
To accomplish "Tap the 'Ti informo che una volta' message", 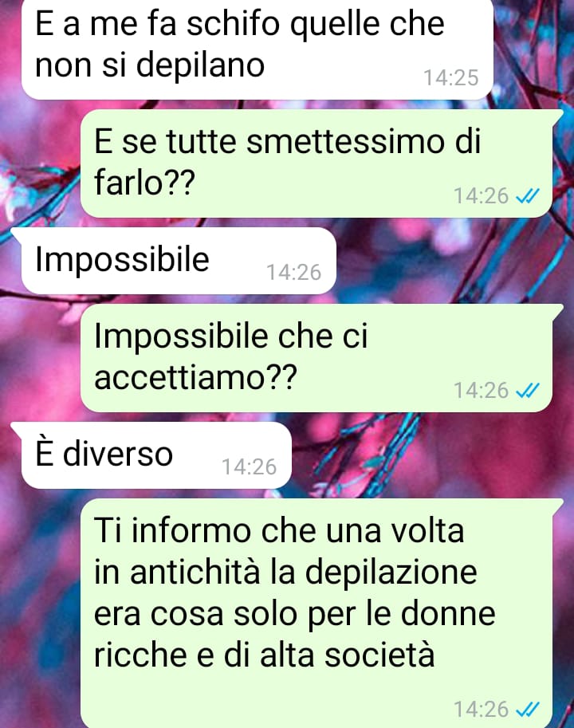I will 316,613.
